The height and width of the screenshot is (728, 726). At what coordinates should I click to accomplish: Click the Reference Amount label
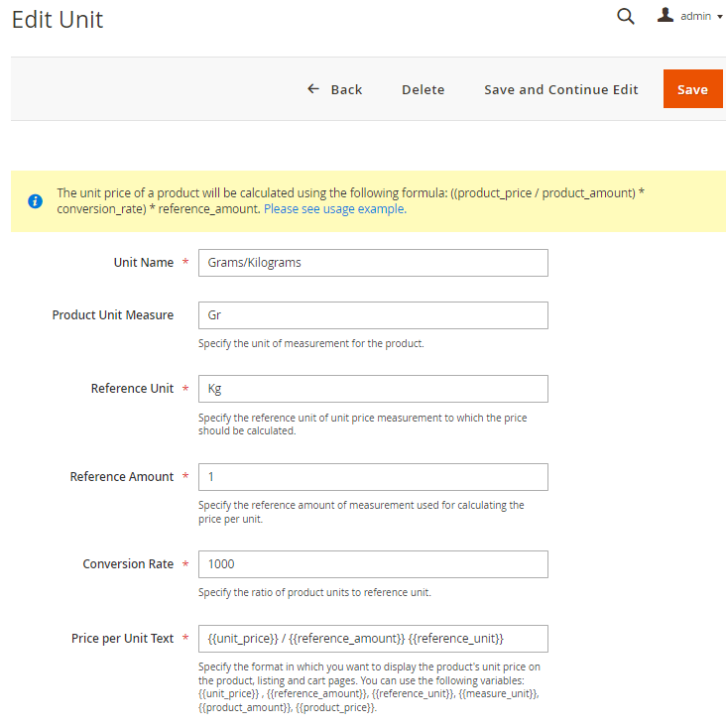[x=122, y=476]
